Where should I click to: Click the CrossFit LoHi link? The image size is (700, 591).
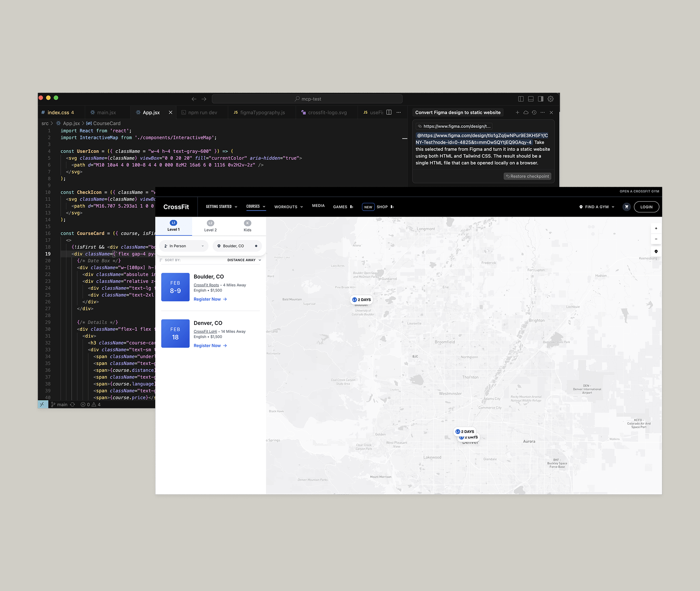coord(205,332)
